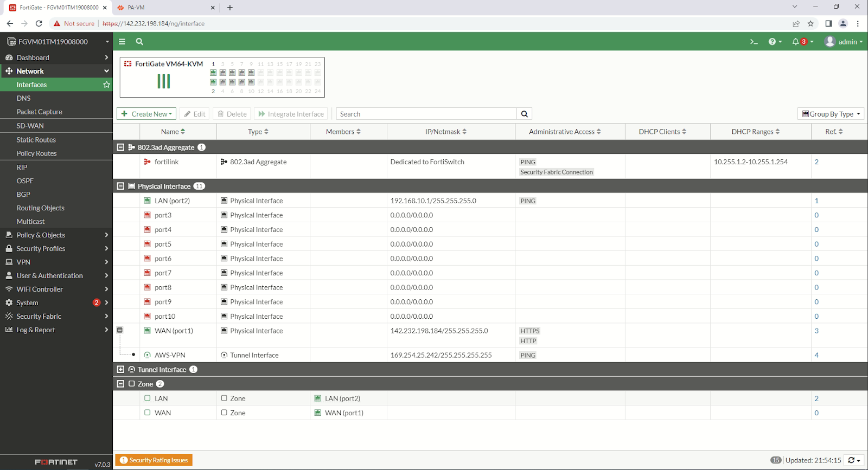
Task: Expand the Dashboard menu
Action: tap(56, 57)
